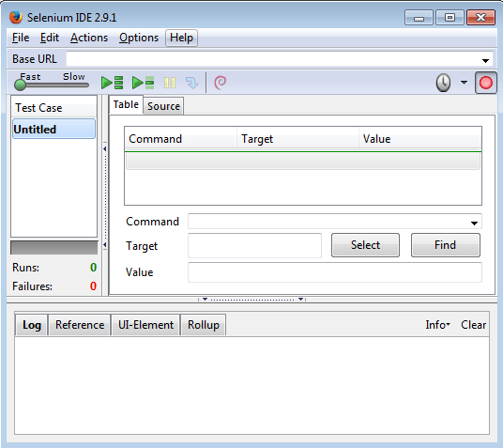503x448 pixels.
Task: Show the Log tab
Action: 32,325
